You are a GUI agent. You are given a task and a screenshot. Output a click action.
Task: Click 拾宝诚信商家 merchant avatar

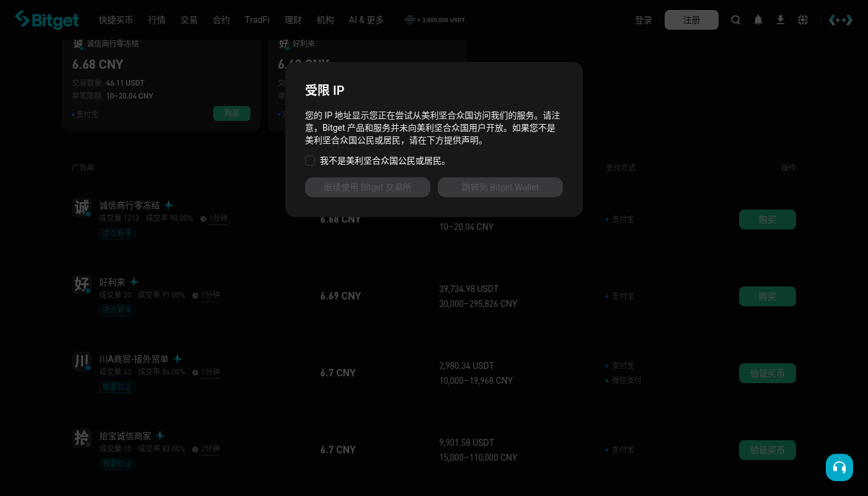(x=82, y=438)
